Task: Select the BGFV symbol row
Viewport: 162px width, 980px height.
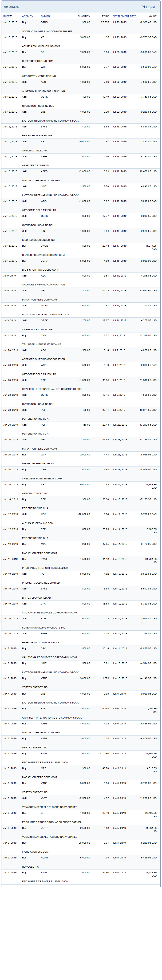Action: pyautogui.click(x=44, y=261)
